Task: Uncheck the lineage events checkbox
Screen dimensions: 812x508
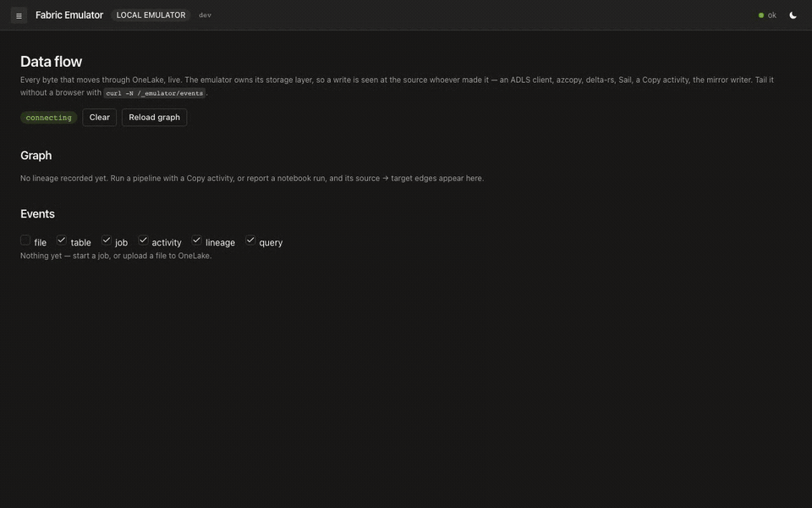Action: 196,240
